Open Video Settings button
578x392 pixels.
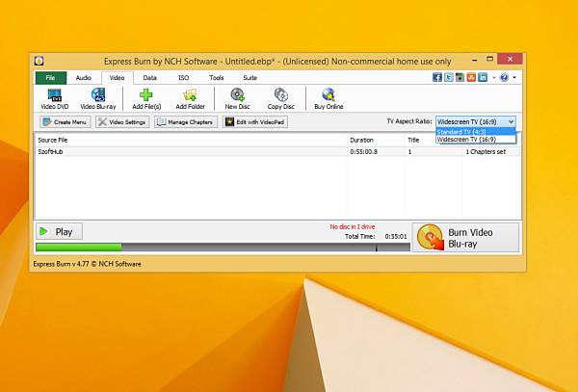[122, 122]
